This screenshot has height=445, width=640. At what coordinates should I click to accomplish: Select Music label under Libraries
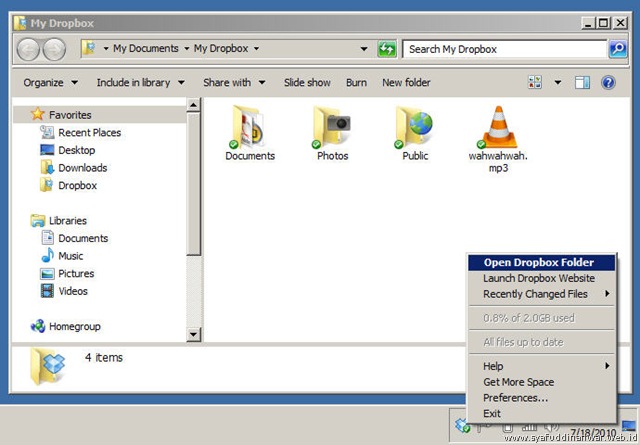(71, 256)
